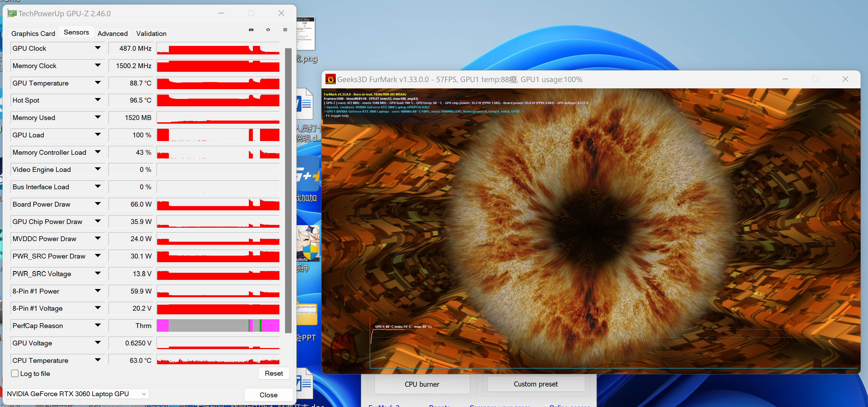Expand the GPU Temperature sensor dropdown

(98, 83)
